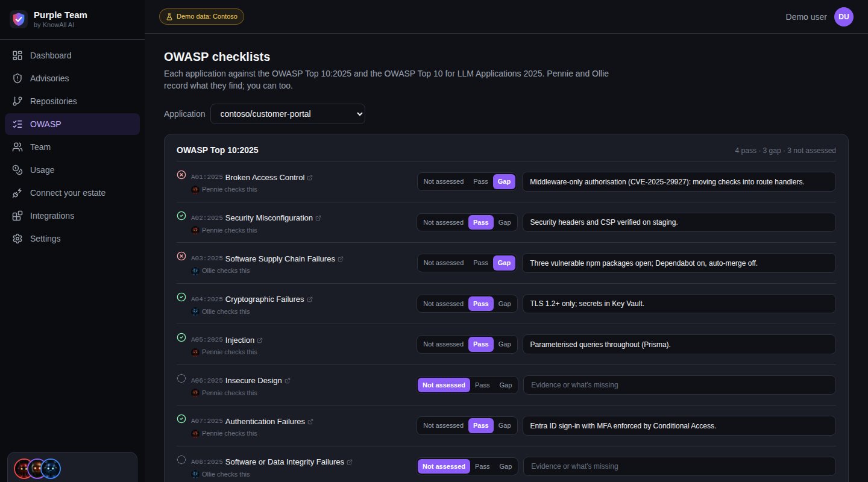Click the Team people icon
Image resolution: width=868 pixels, height=482 pixels.
point(17,147)
